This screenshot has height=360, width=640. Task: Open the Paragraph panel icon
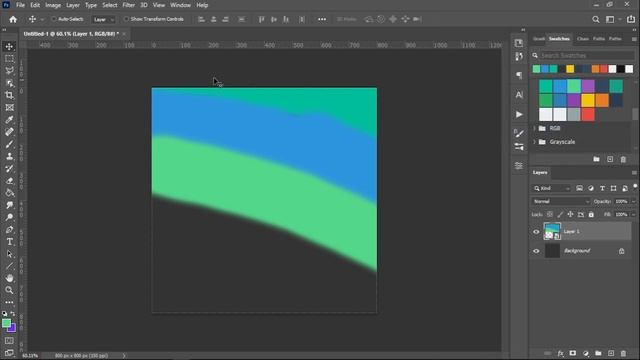[519, 75]
